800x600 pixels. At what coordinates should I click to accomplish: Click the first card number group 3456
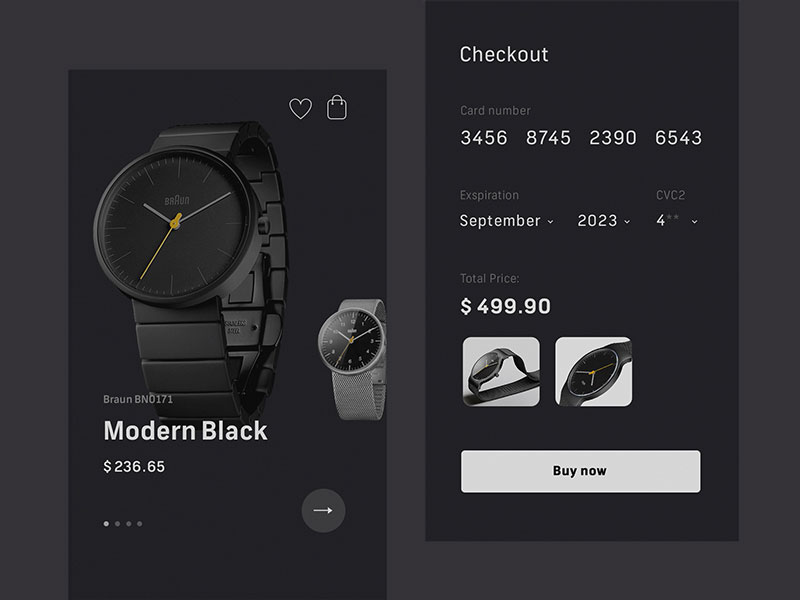(484, 138)
